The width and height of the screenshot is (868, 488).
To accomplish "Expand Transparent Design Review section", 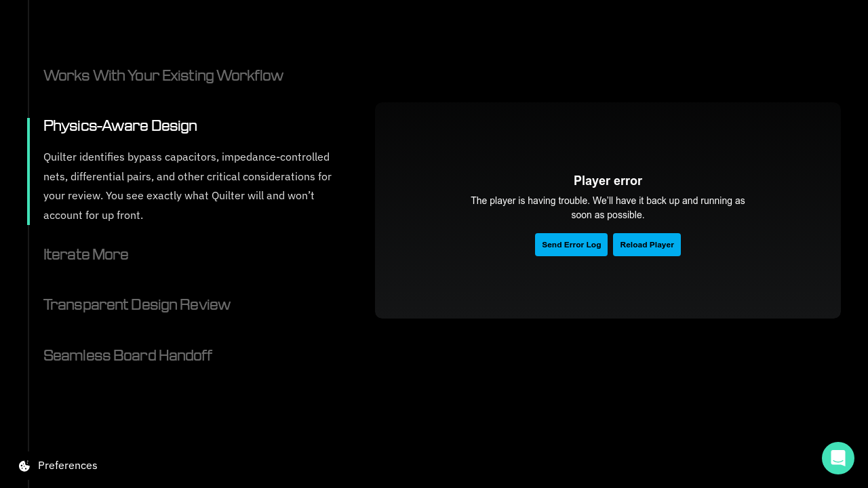I will tap(136, 304).
